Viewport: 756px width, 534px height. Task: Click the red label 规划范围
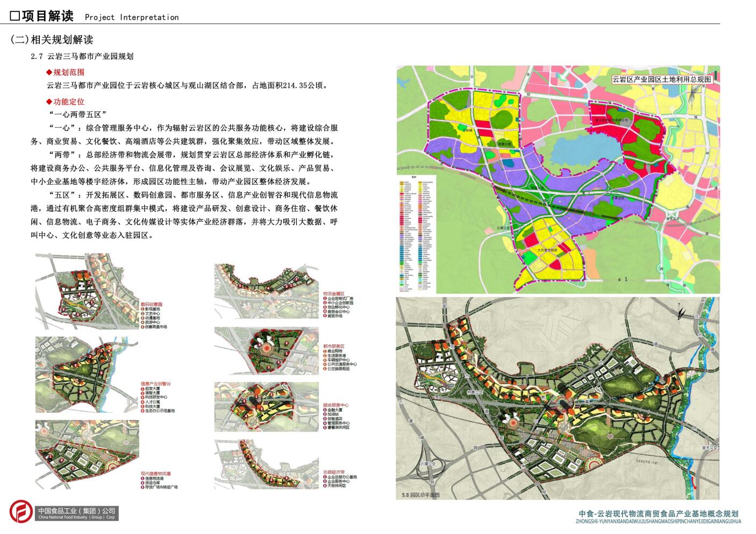click(x=69, y=73)
